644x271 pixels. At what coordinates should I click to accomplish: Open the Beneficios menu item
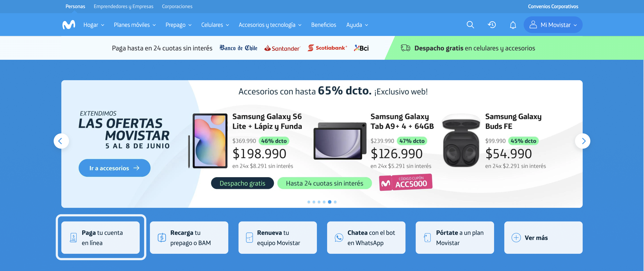click(x=323, y=25)
